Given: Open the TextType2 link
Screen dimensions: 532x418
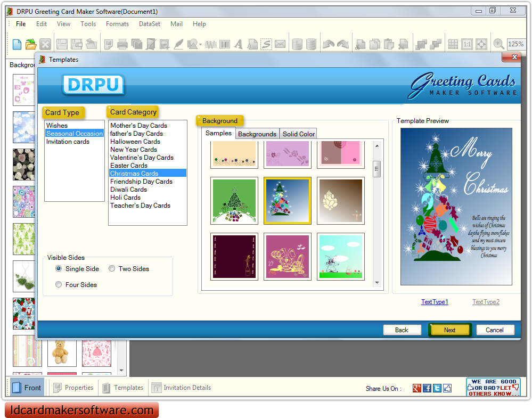Looking at the screenshot, I should [485, 301].
